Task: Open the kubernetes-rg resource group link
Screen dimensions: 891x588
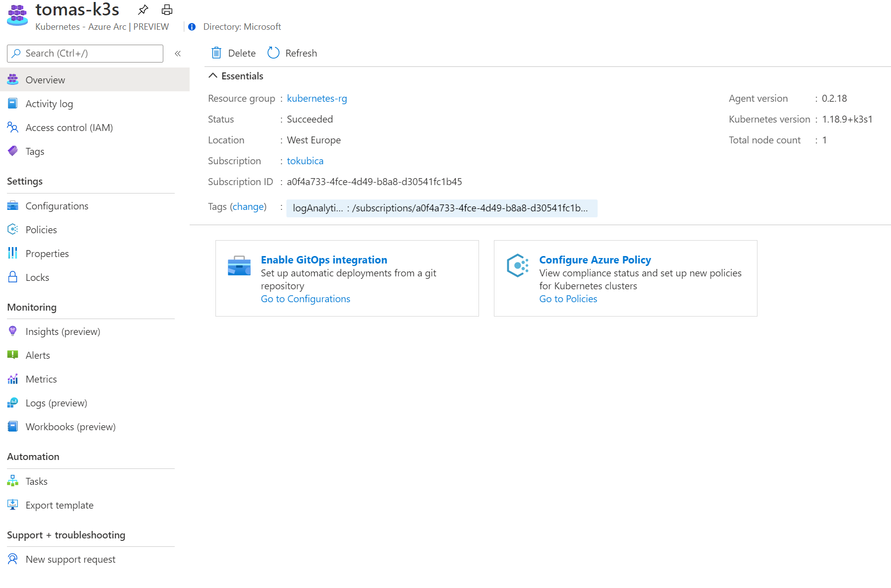Action: pos(317,98)
